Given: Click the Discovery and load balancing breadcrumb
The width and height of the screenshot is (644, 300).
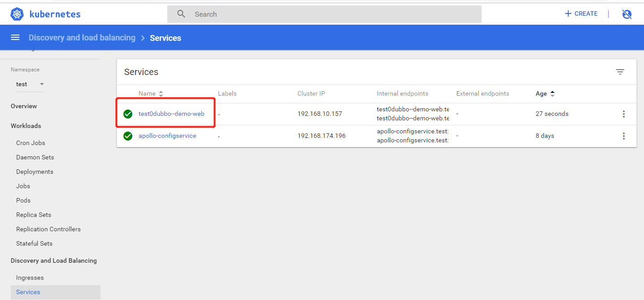Looking at the screenshot, I should [x=82, y=38].
